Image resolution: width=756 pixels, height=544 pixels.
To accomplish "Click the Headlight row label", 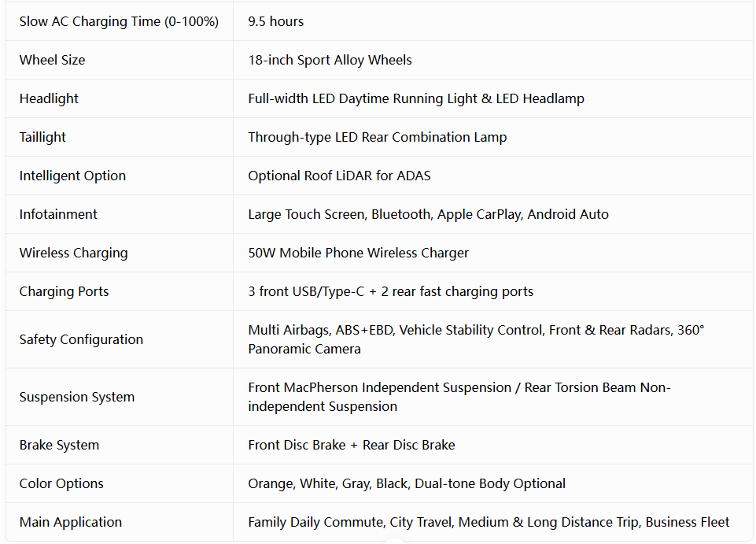I will pyautogui.click(x=49, y=99).
